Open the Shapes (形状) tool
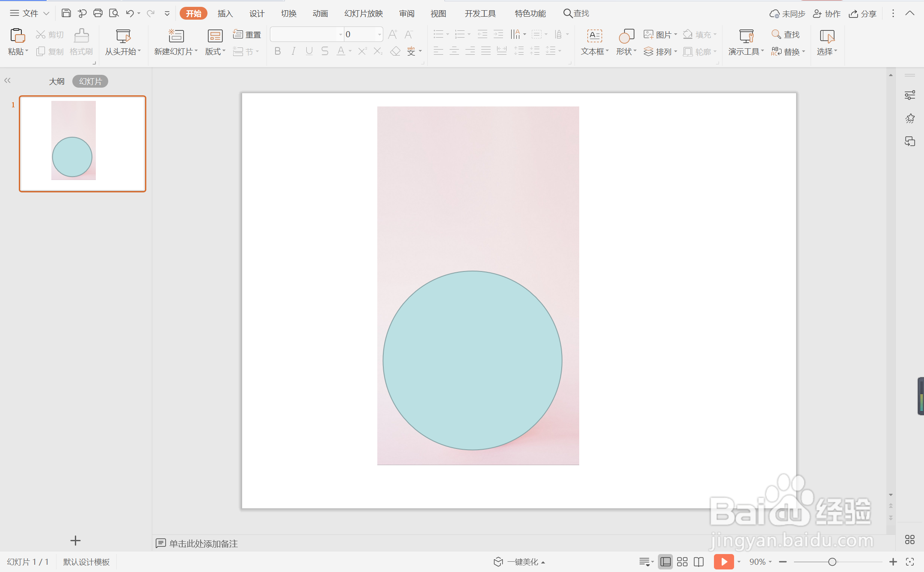924x572 pixels. [x=626, y=36]
